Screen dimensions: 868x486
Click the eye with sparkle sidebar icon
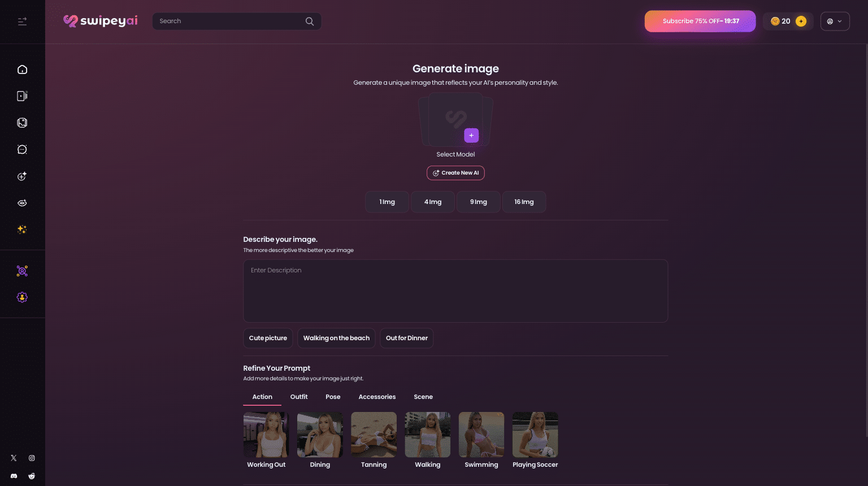pos(22,203)
